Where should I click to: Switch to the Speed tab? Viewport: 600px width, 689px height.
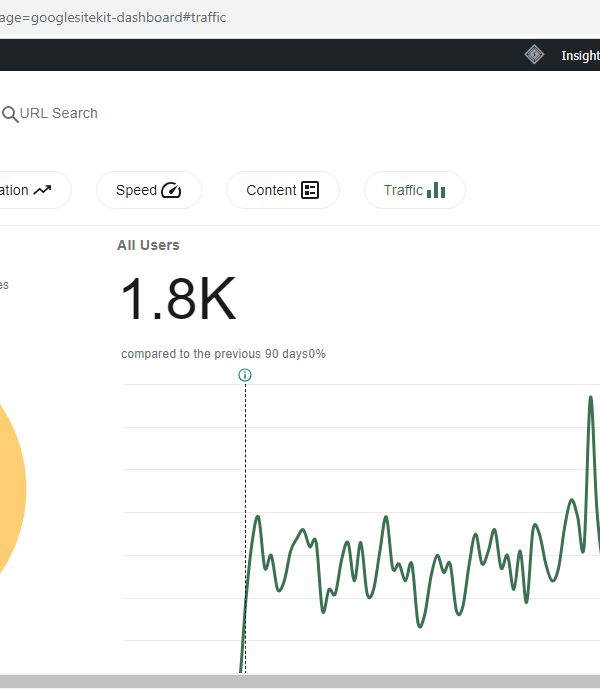(x=149, y=190)
